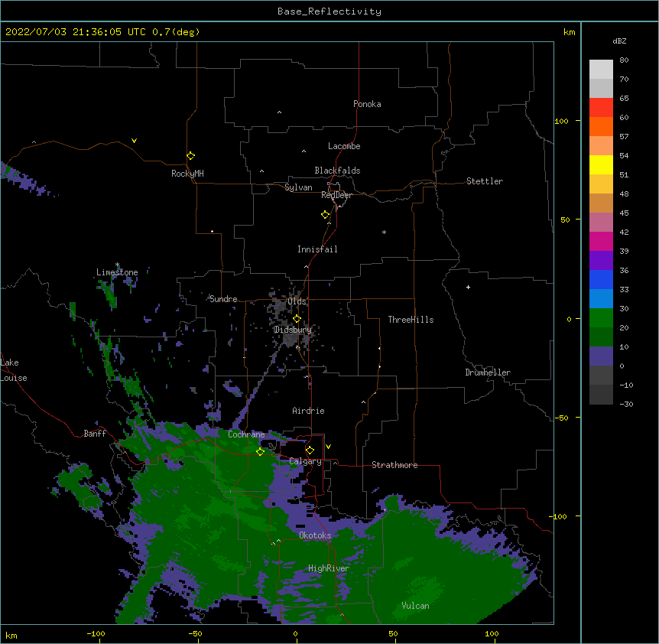Click the Airdrie city label
Screen dimensions: 659x644
(308, 411)
